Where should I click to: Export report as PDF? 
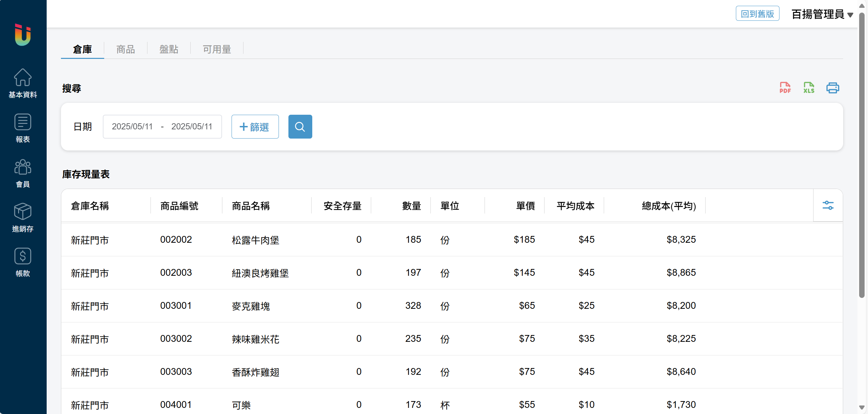click(x=785, y=88)
